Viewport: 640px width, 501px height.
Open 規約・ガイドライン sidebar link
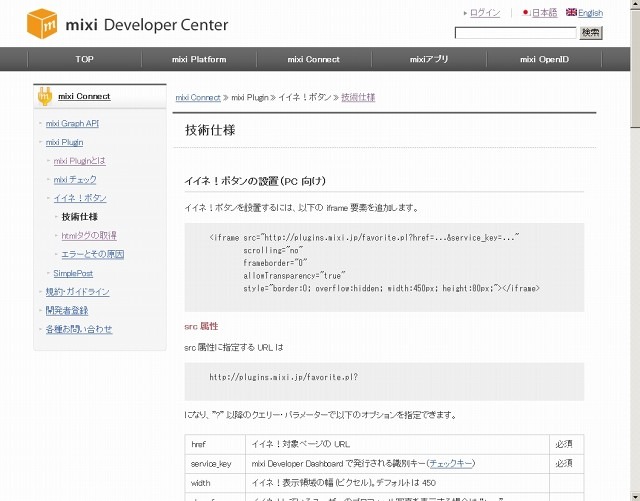pyautogui.click(x=78, y=292)
